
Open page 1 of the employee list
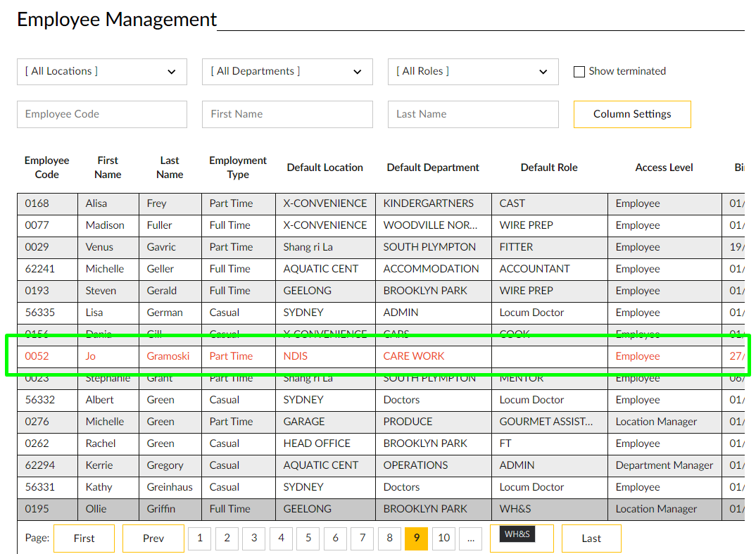pyautogui.click(x=199, y=538)
